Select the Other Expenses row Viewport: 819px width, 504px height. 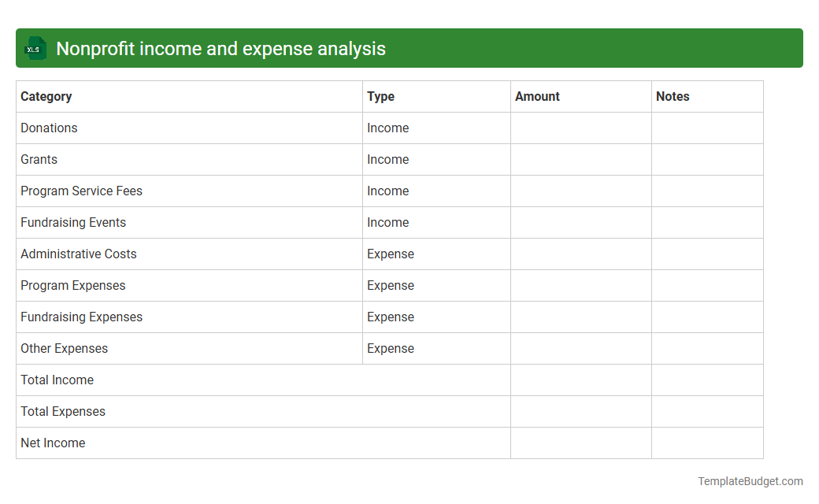click(64, 348)
